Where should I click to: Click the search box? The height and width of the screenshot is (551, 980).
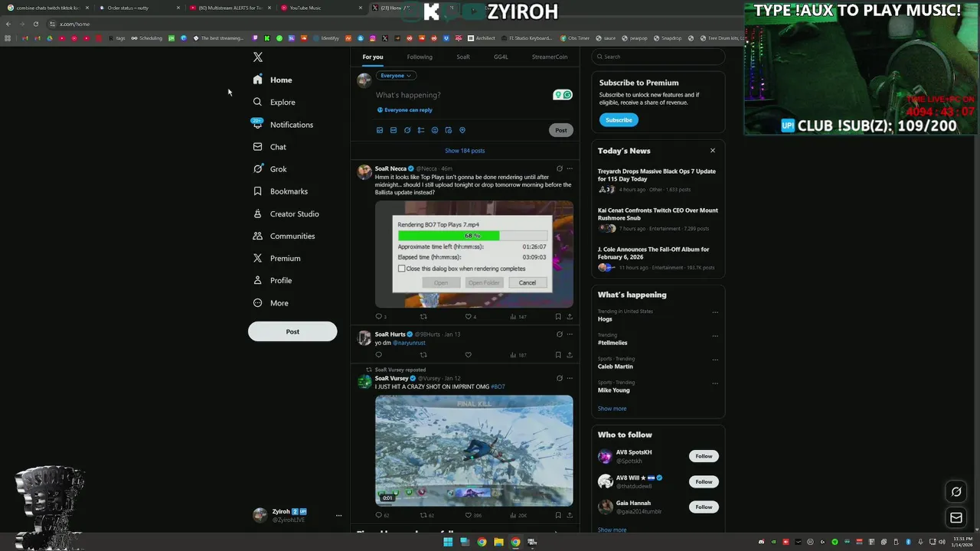(658, 57)
